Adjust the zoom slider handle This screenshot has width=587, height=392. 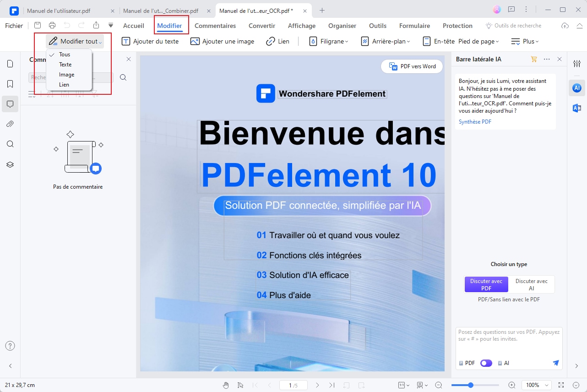[x=470, y=385]
